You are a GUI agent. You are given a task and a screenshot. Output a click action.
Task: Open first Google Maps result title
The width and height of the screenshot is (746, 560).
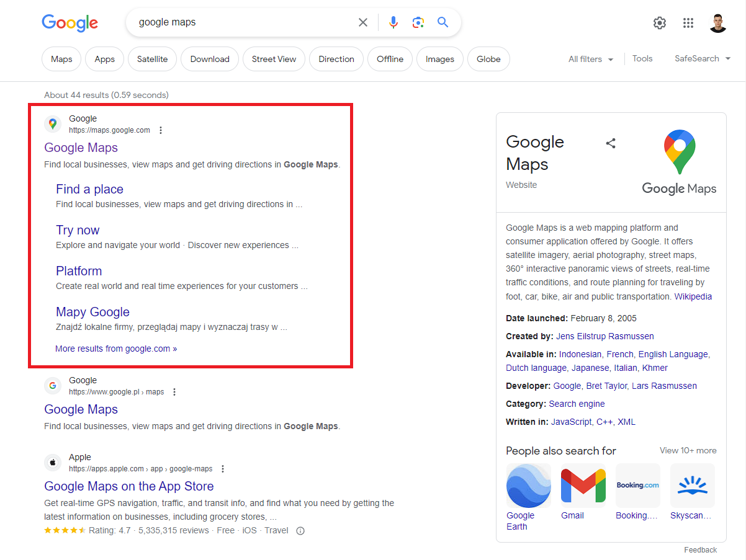[x=81, y=148]
